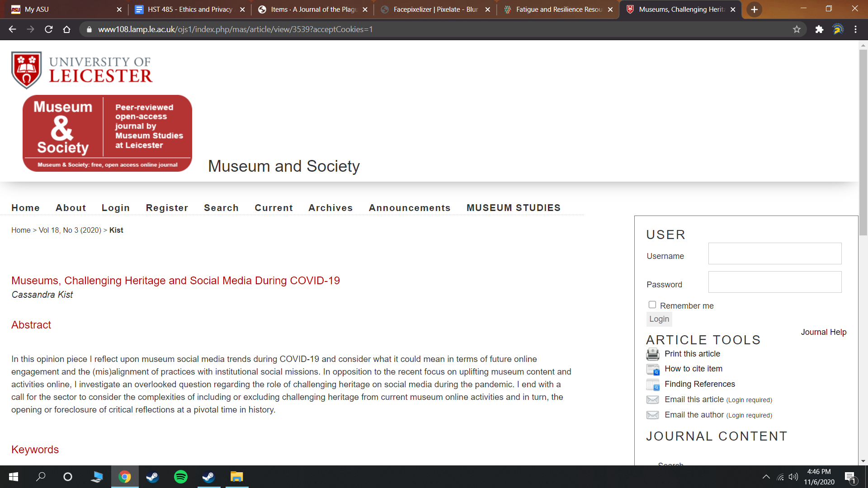Open the Chrome extensions puzzle icon

(819, 29)
